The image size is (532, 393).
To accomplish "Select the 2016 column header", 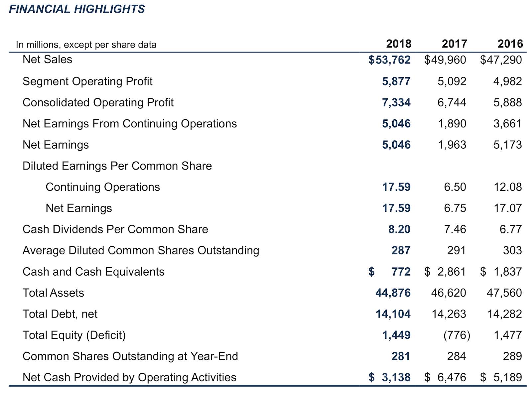I will [510, 44].
